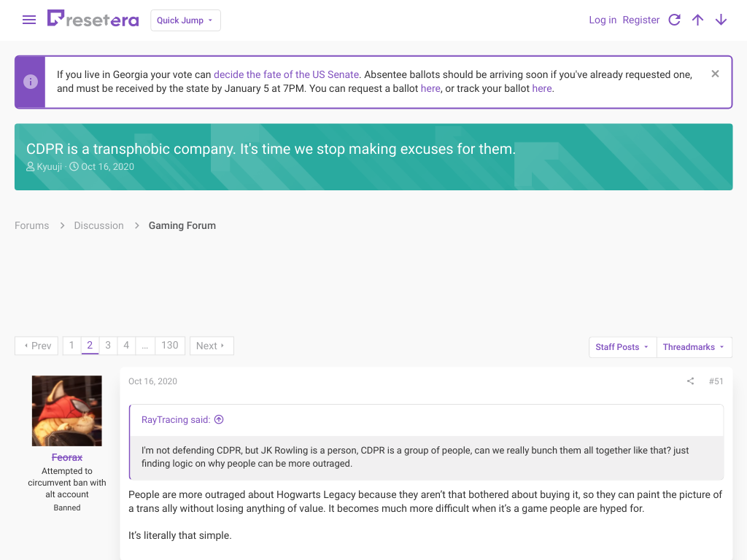This screenshot has width=747, height=560.
Task: Dismiss the Georgia voting notice
Action: click(715, 74)
